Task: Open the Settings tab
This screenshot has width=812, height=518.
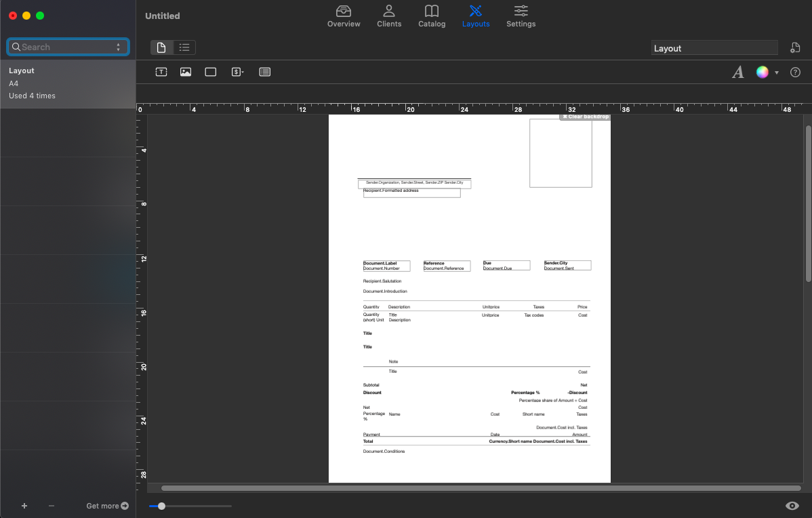Action: click(x=521, y=16)
